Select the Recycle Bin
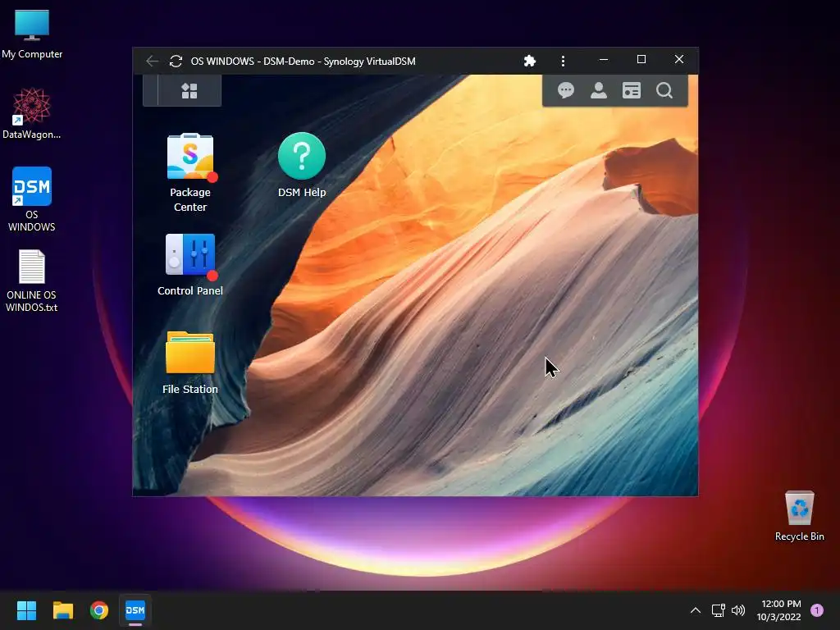The width and height of the screenshot is (840, 630). [x=799, y=516]
